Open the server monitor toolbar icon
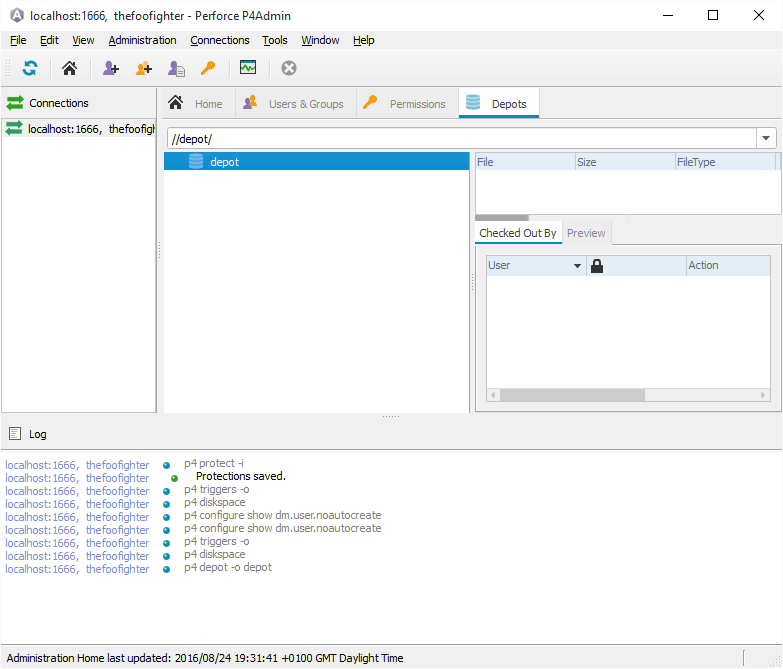Screen dimensions: 783x669 coord(248,67)
